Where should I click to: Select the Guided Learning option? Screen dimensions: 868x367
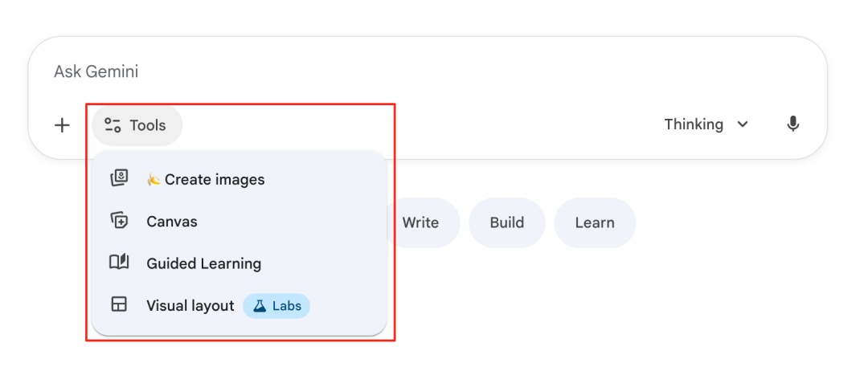click(x=203, y=263)
